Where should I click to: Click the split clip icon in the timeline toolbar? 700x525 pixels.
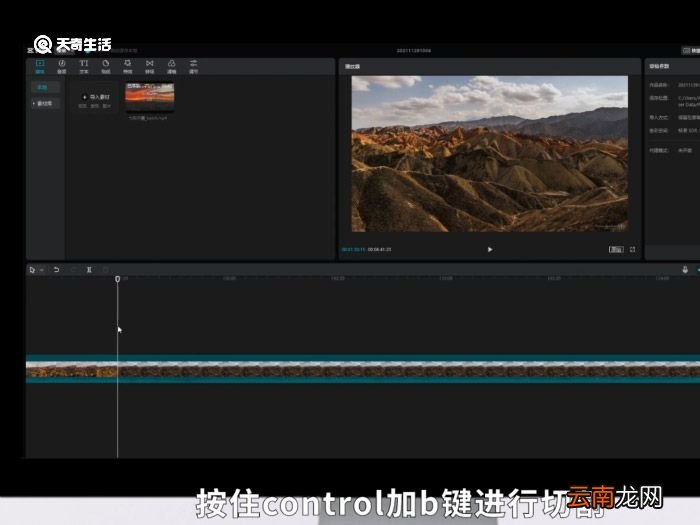pyautogui.click(x=89, y=270)
